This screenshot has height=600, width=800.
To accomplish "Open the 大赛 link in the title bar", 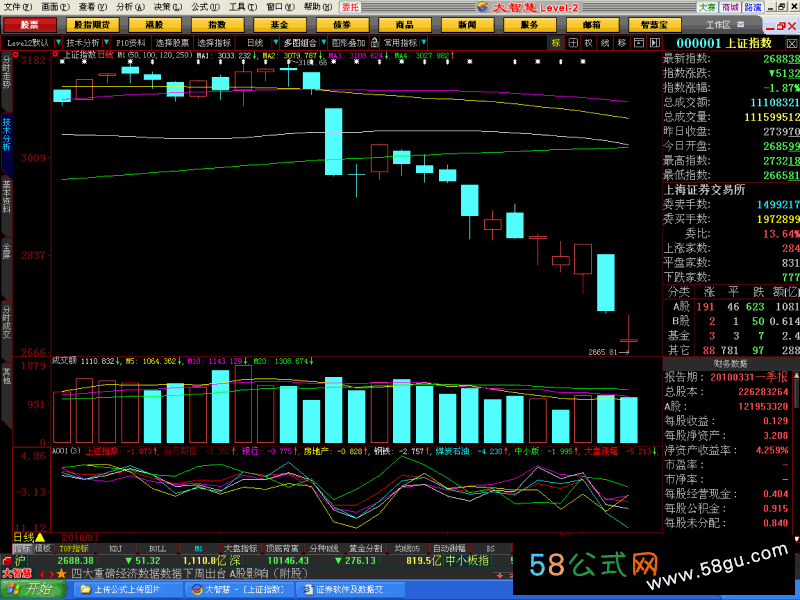I will pyautogui.click(x=707, y=7).
